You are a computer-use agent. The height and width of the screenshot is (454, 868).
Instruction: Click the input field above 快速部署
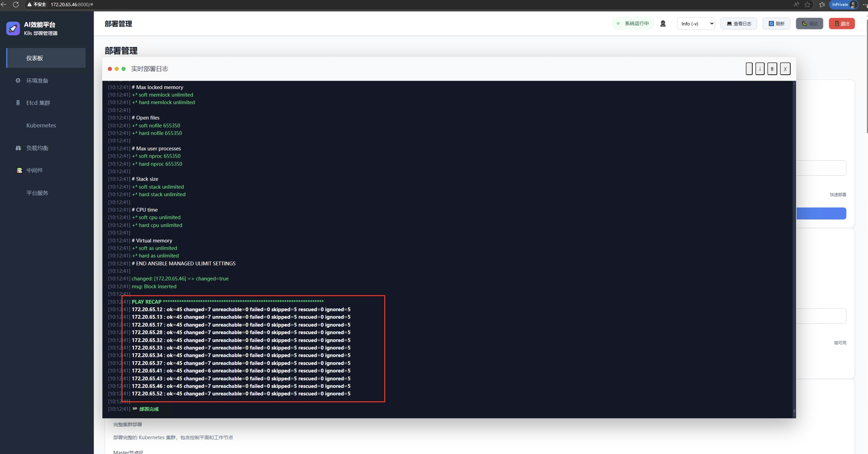[821, 168]
